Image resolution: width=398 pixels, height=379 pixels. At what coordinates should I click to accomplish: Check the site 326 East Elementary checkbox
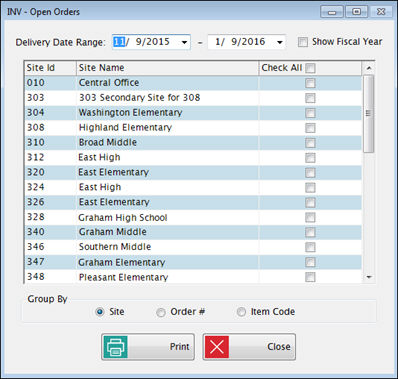(x=310, y=202)
